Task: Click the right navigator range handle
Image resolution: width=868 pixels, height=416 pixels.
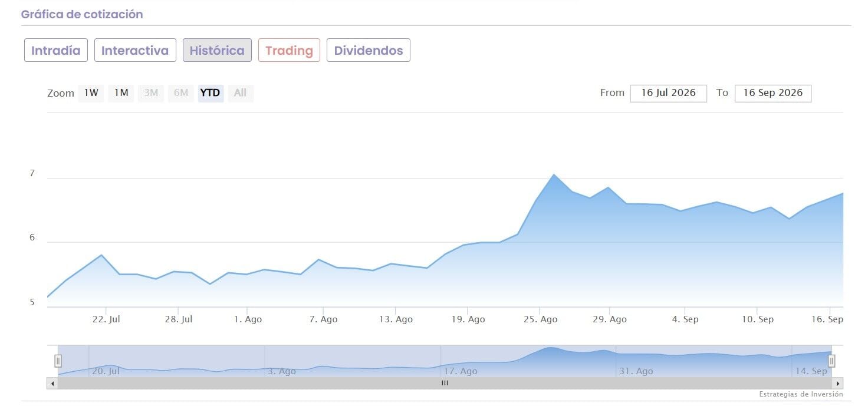Action: tap(831, 361)
